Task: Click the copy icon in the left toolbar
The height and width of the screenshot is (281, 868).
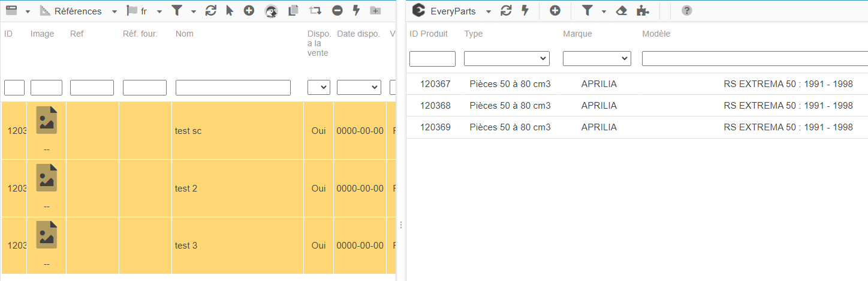Action: pyautogui.click(x=293, y=11)
